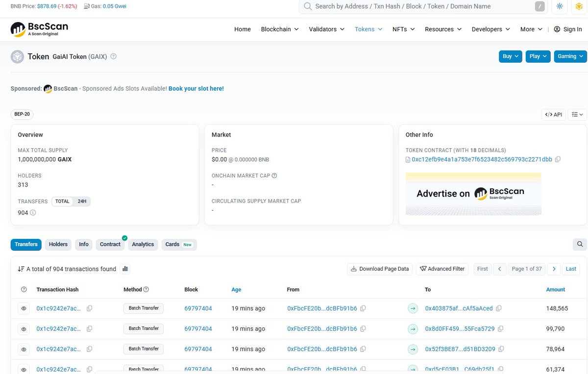The height and width of the screenshot is (374, 588).
Task: Go to the previous page arrow
Action: (500, 269)
